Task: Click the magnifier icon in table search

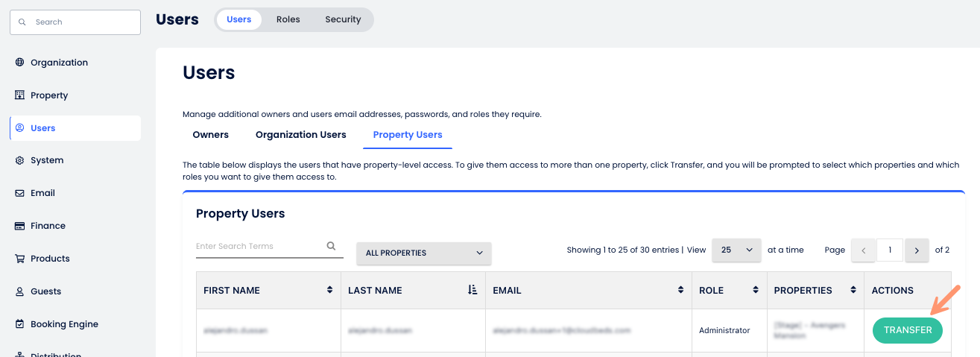Action: coord(331,246)
